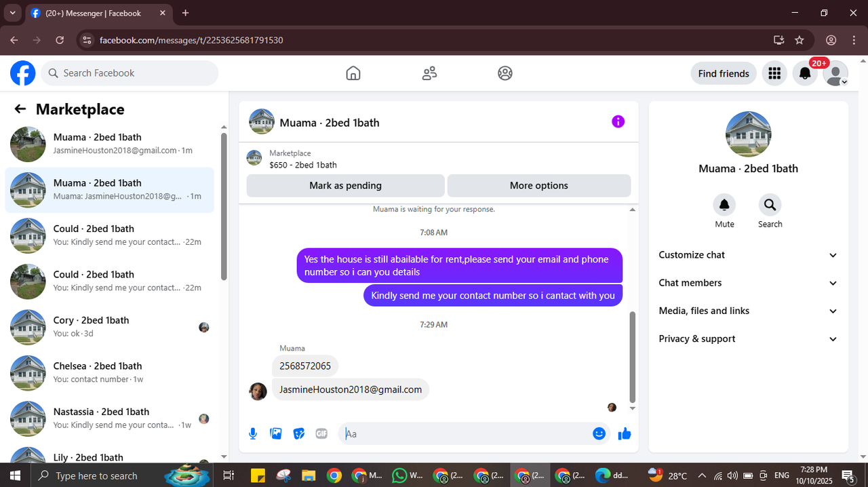Image resolution: width=868 pixels, height=487 pixels.
Task: Open File Explorer from the taskbar
Action: (x=309, y=475)
